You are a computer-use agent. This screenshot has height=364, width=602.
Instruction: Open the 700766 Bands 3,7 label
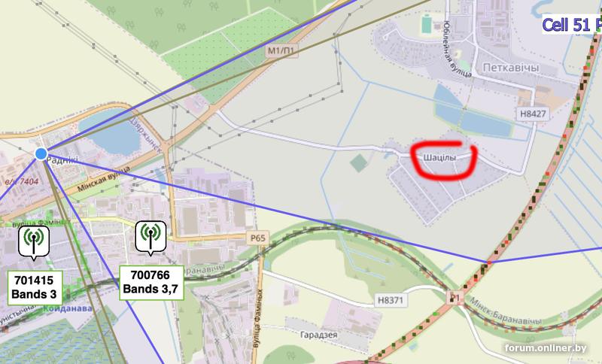click(x=151, y=282)
